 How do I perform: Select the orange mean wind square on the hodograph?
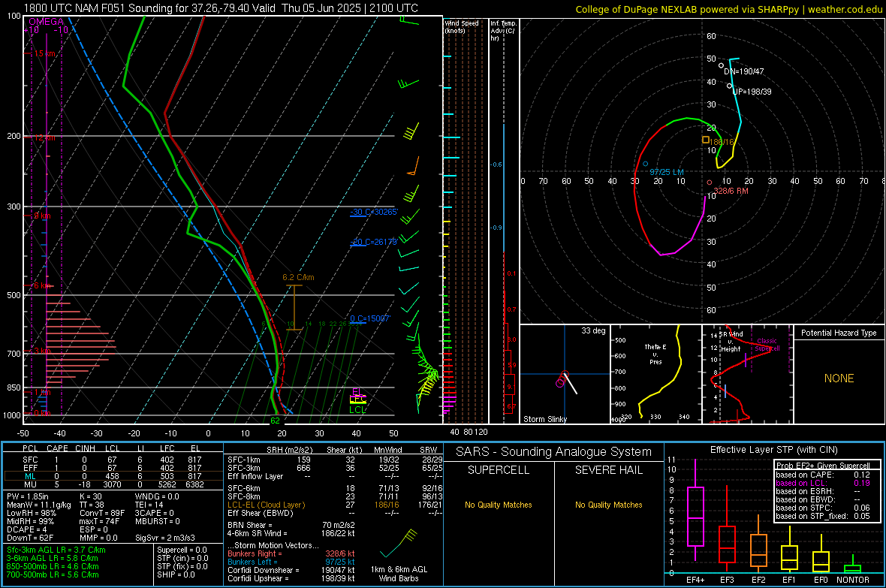(x=706, y=140)
